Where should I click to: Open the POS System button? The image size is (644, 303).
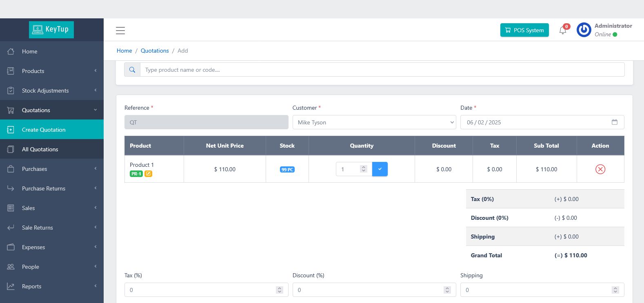524,30
